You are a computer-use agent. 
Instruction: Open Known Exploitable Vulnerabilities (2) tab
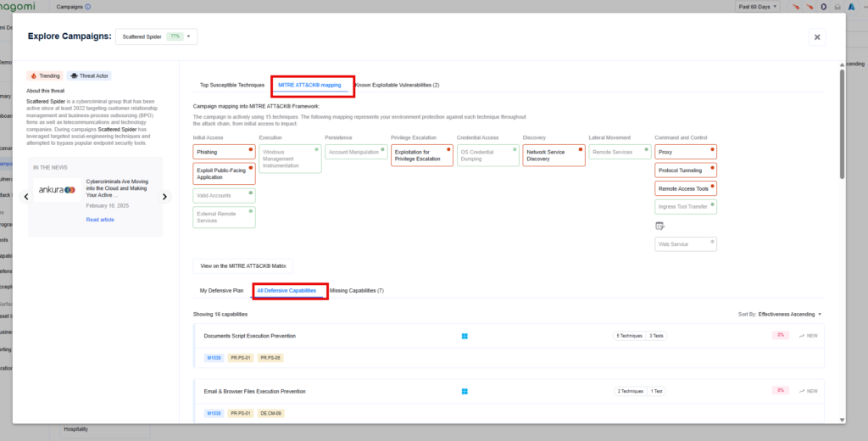tap(397, 86)
